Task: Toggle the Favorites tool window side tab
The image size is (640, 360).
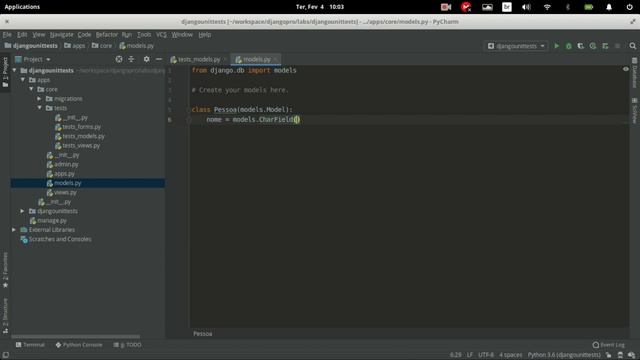Action: [x=5, y=270]
